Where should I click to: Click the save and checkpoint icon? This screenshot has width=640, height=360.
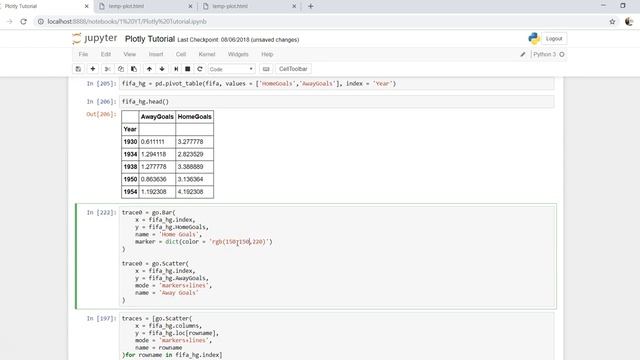pyautogui.click(x=78, y=69)
